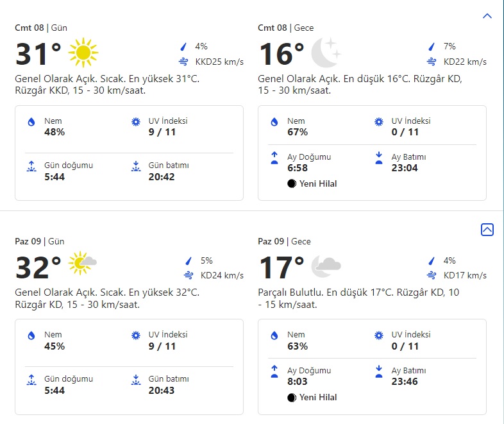Click the moonrise icon next to 6:58
This screenshot has height=424, width=504.
point(274,158)
